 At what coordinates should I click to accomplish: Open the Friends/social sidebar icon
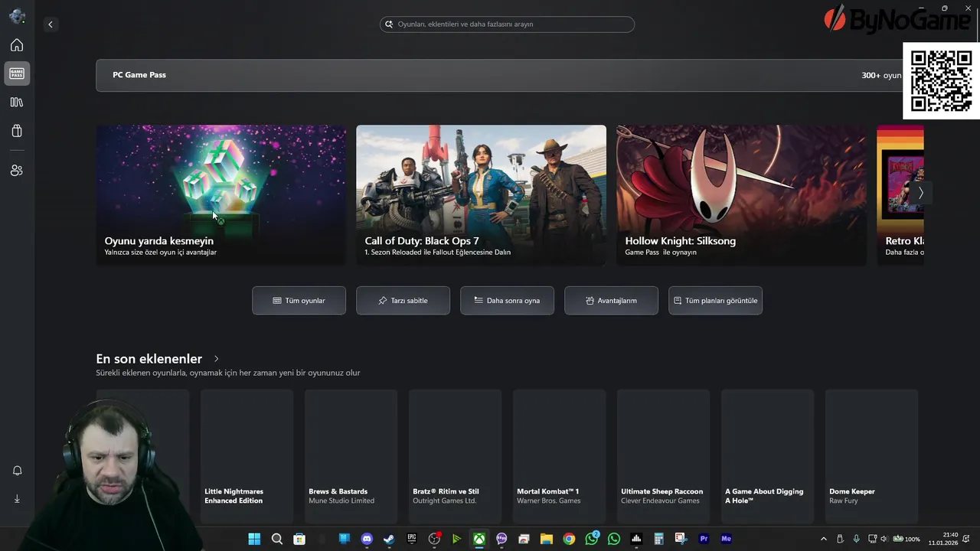pos(17,171)
